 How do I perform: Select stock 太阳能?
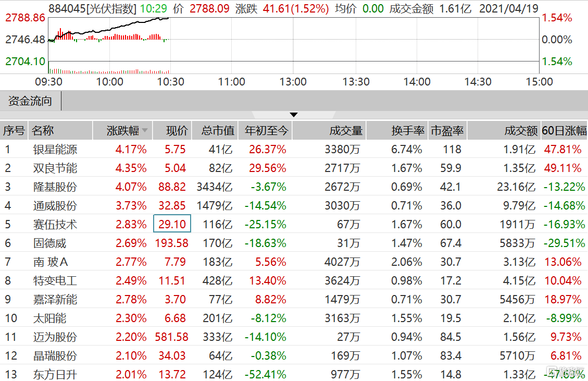tap(49, 318)
